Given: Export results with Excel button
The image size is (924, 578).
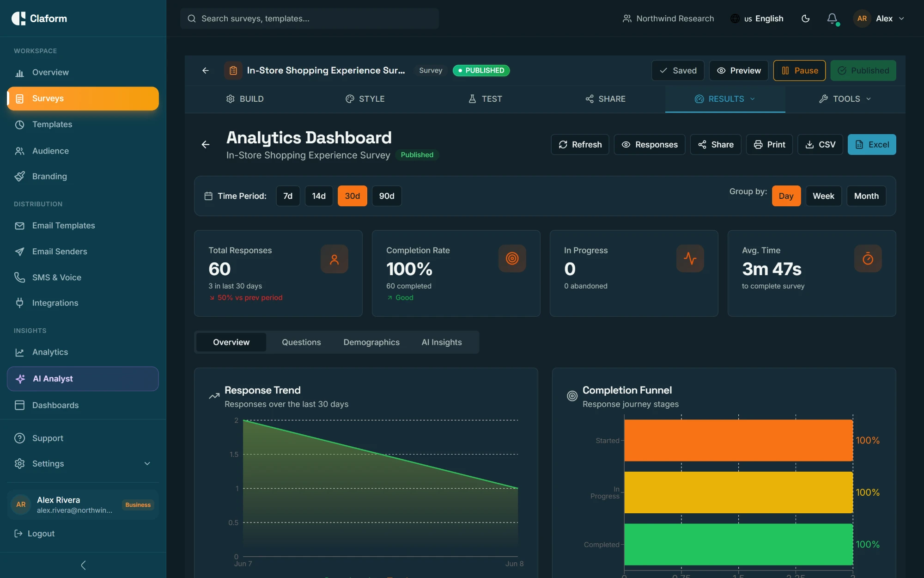Looking at the screenshot, I should 872,145.
